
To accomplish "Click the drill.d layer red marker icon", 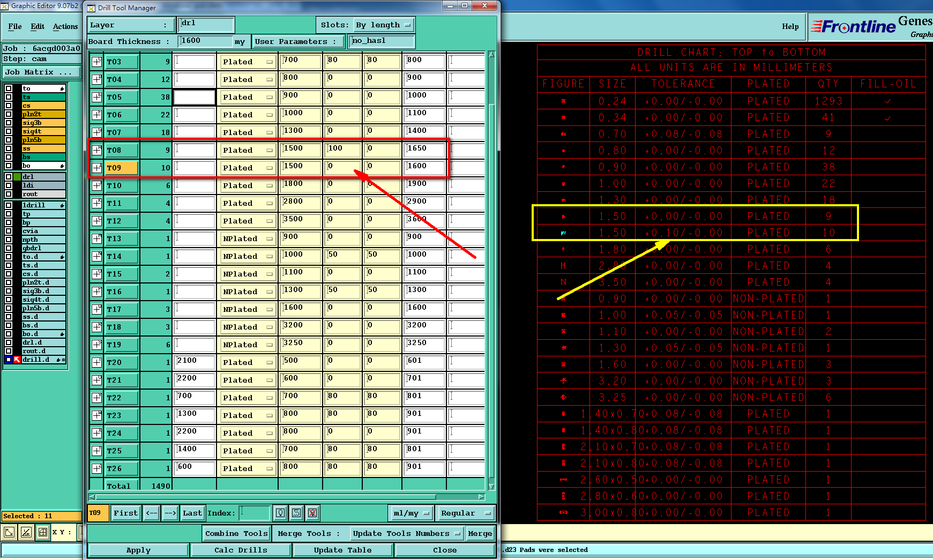I will (x=17, y=360).
